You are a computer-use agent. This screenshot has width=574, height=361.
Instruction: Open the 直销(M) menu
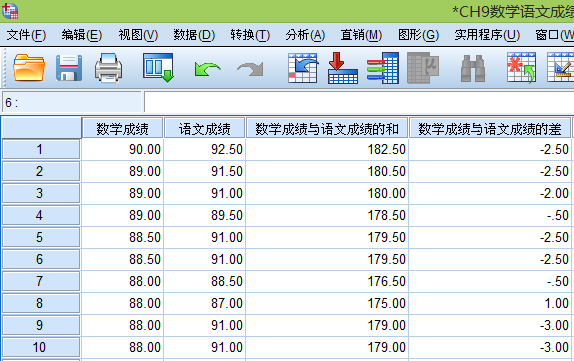[x=361, y=35]
